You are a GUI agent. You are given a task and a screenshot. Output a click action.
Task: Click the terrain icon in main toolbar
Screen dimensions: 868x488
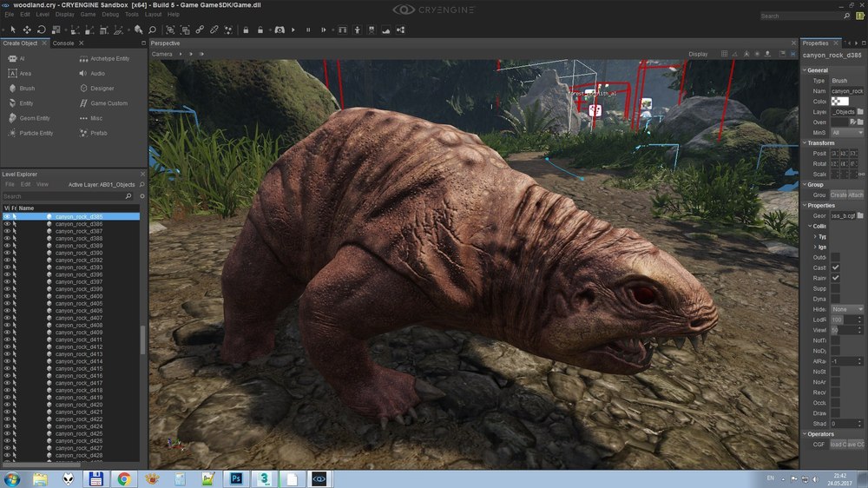(386, 30)
